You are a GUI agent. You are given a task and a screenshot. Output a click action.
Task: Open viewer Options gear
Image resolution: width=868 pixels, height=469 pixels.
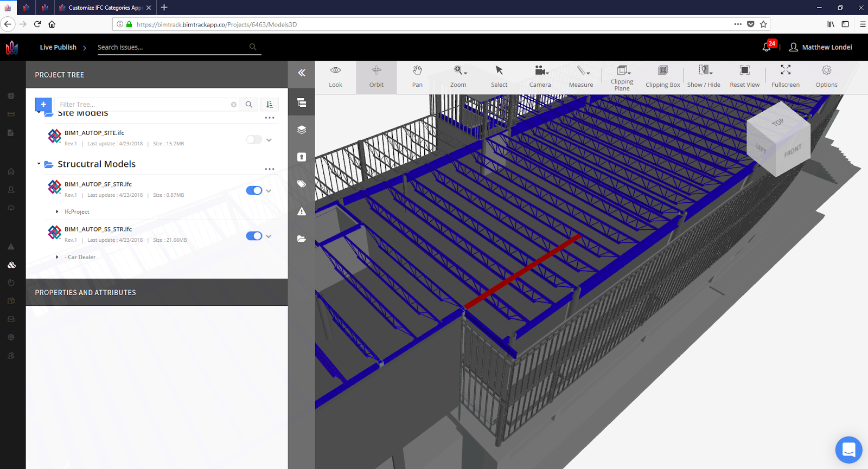tap(827, 77)
